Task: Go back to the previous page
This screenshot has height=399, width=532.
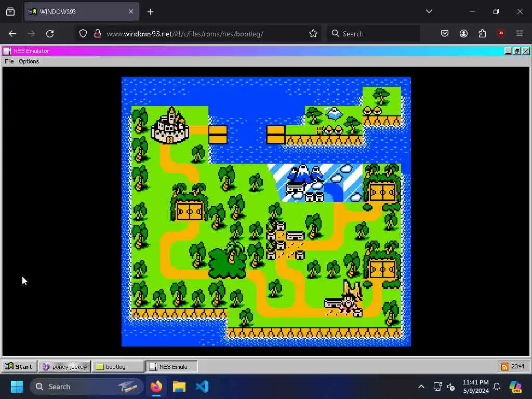Action: tap(12, 34)
